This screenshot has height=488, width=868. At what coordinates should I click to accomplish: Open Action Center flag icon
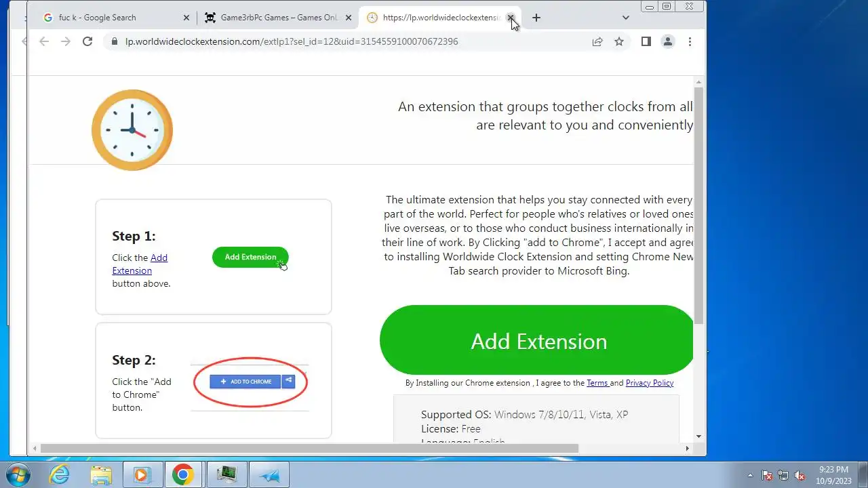[x=767, y=475]
